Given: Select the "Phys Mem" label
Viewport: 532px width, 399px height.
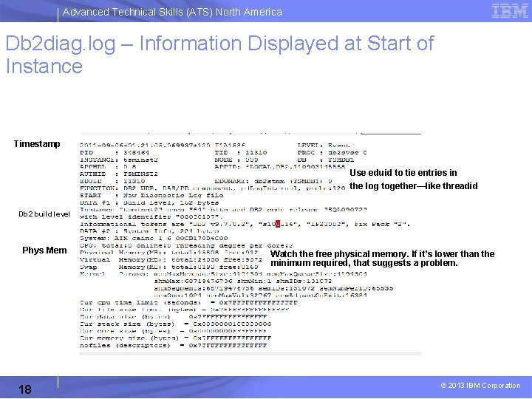Looking at the screenshot, I should (x=44, y=250).
